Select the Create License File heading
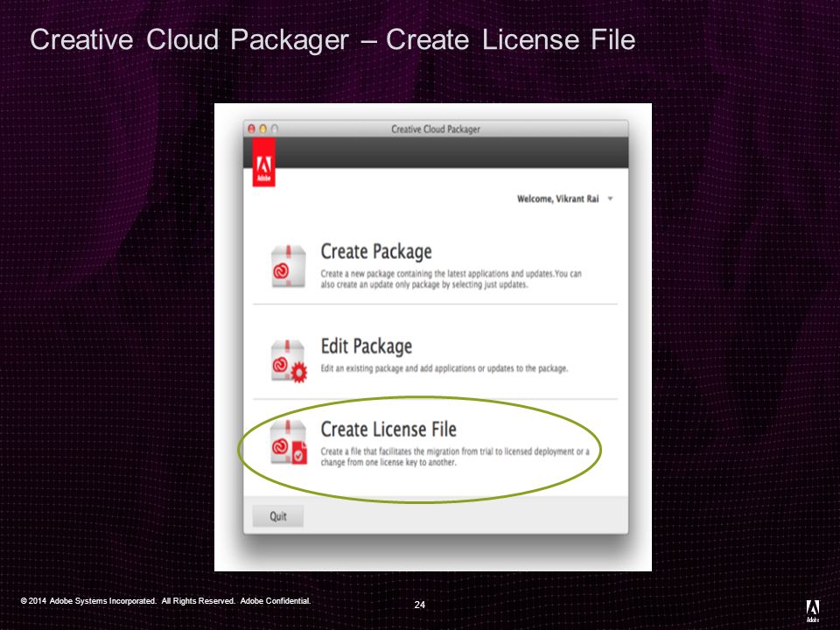Viewport: 840px width, 630px height. point(388,429)
